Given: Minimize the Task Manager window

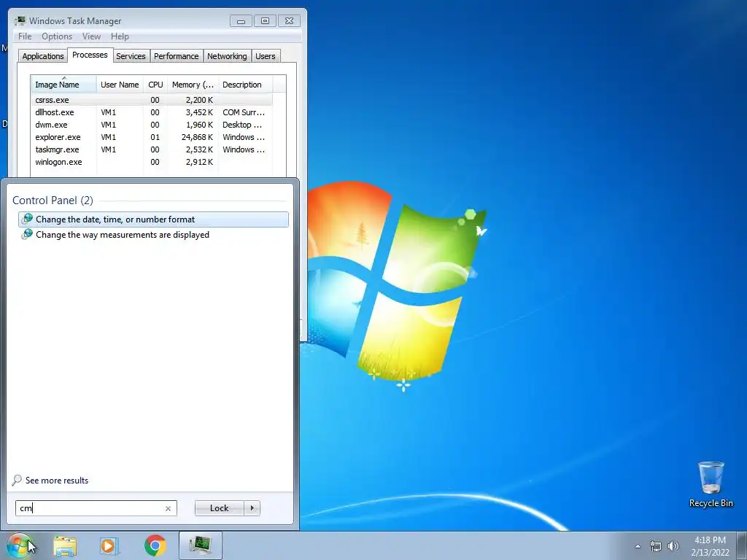Looking at the screenshot, I should [x=241, y=21].
